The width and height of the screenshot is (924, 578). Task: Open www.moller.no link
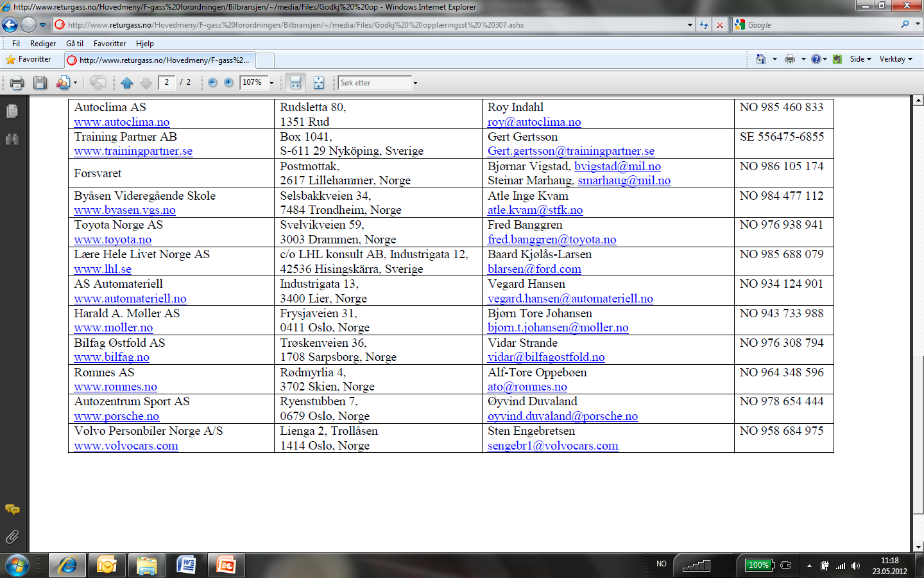point(114,328)
